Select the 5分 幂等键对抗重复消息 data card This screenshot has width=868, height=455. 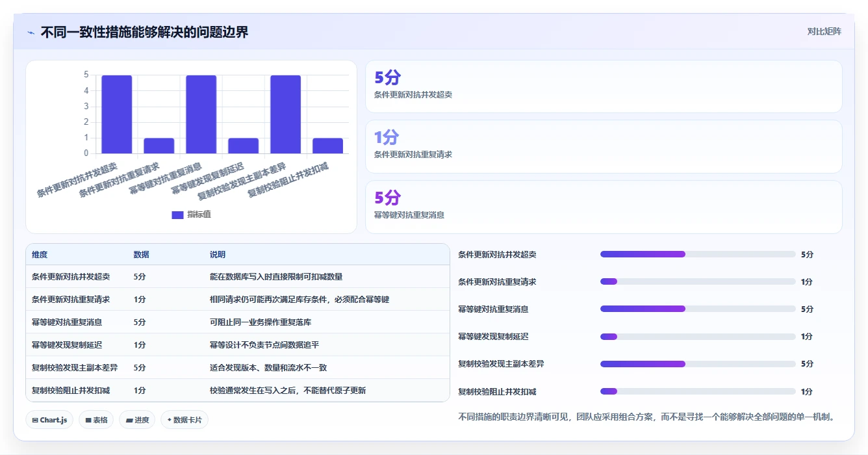[x=604, y=207]
